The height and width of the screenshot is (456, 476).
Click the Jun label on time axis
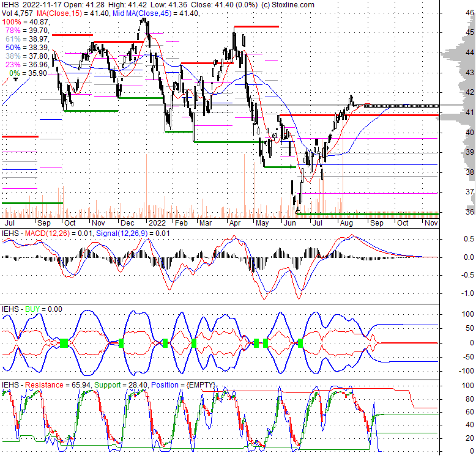(289, 223)
